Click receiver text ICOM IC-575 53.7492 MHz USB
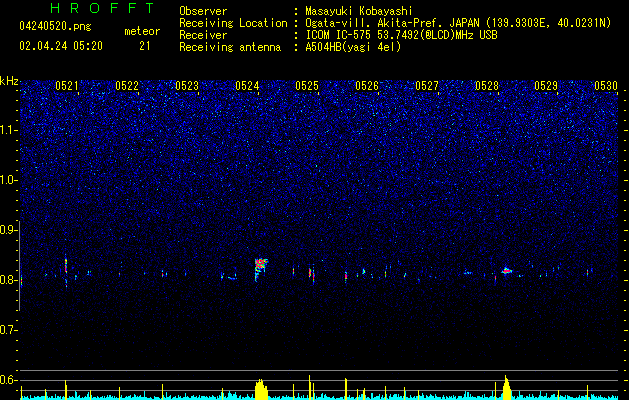Viewport: 629px width, 400px height. [x=401, y=35]
